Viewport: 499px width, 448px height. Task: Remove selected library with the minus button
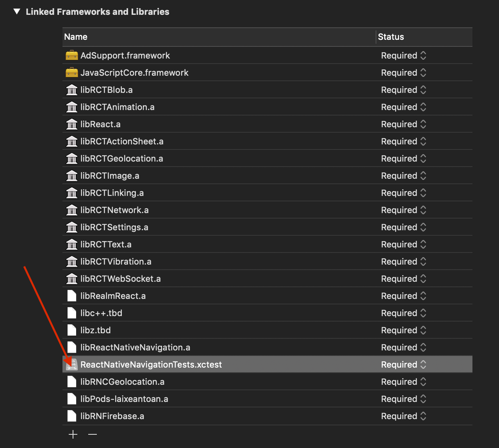93,434
